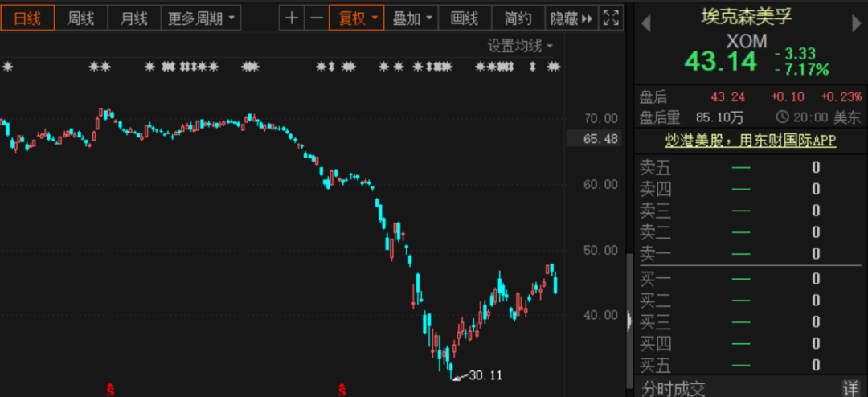This screenshot has height=397, width=868.
Task: Go to previous stock with left arrow
Action: pos(645,24)
